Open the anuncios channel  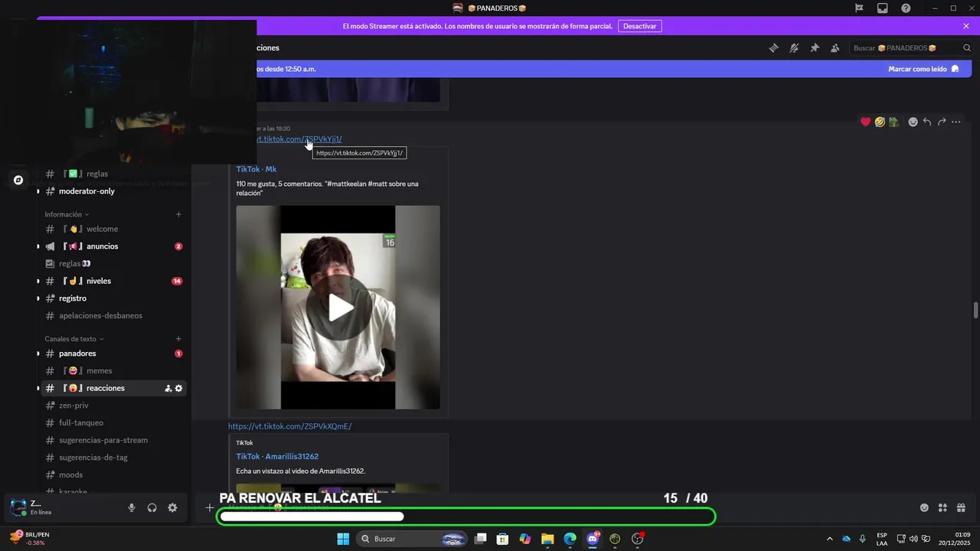pos(115,246)
